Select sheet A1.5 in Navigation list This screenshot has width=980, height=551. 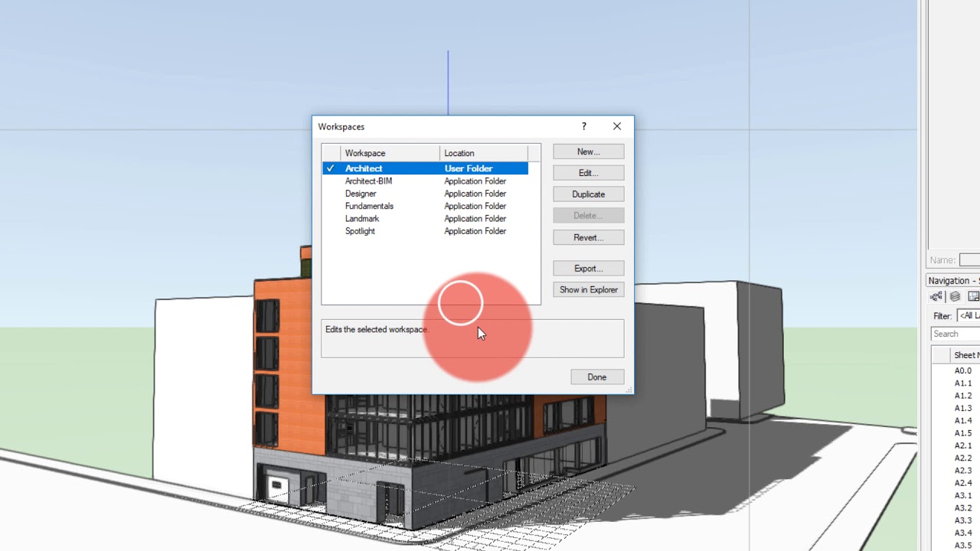click(962, 433)
